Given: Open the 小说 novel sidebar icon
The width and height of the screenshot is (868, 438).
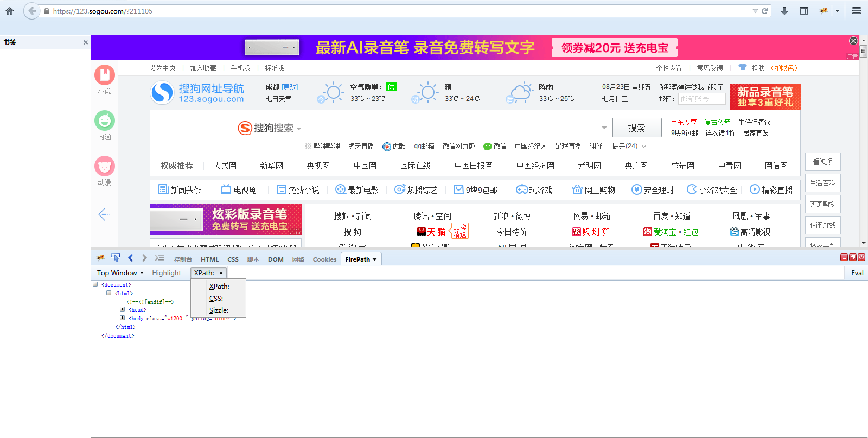Looking at the screenshot, I should pyautogui.click(x=105, y=75).
